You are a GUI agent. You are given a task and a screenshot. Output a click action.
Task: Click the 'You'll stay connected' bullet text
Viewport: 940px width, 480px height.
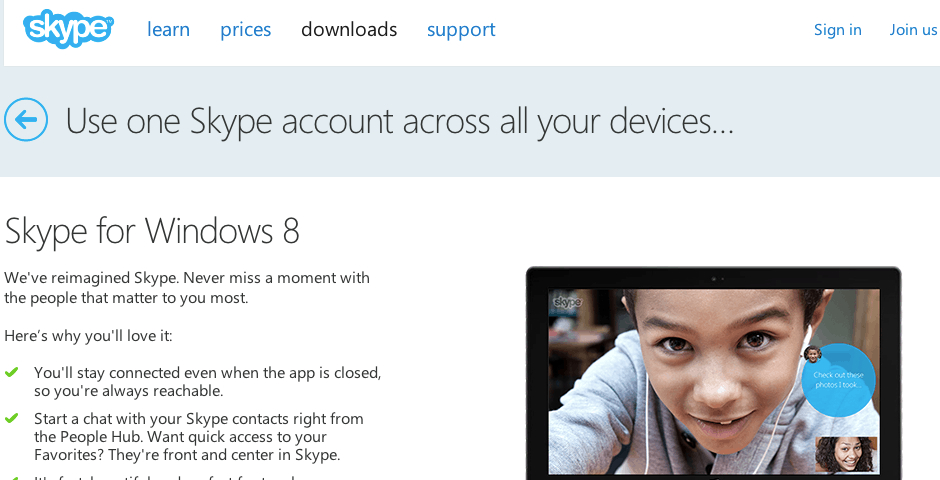[207, 382]
